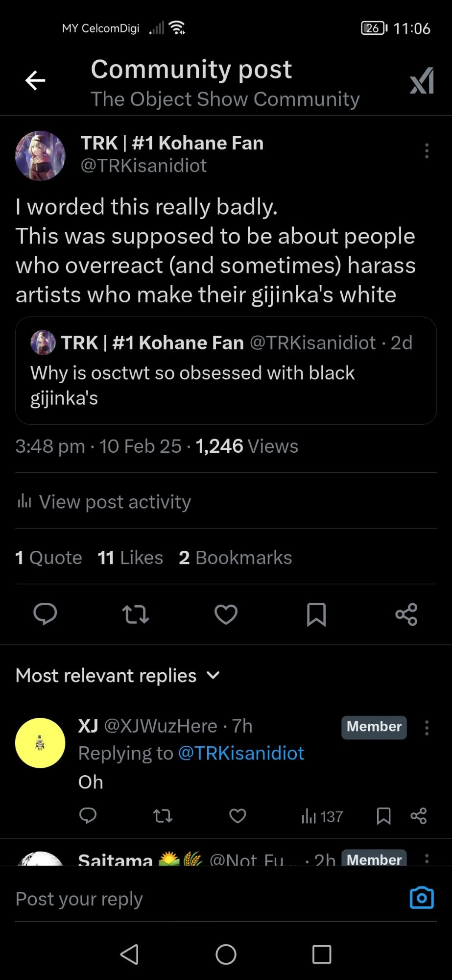This screenshot has width=452, height=980.
Task: Bookmark the main post
Action: click(316, 615)
